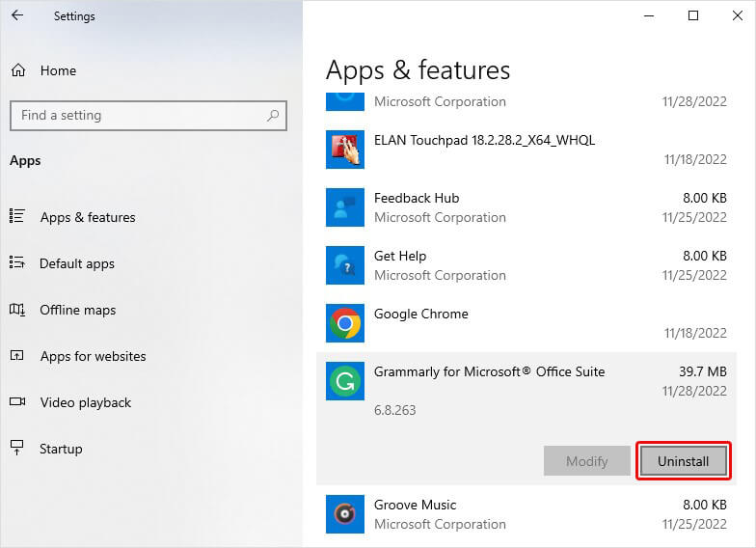Click Grammarly version 6.8.263 text
Image resolution: width=756 pixels, height=548 pixels.
click(395, 410)
